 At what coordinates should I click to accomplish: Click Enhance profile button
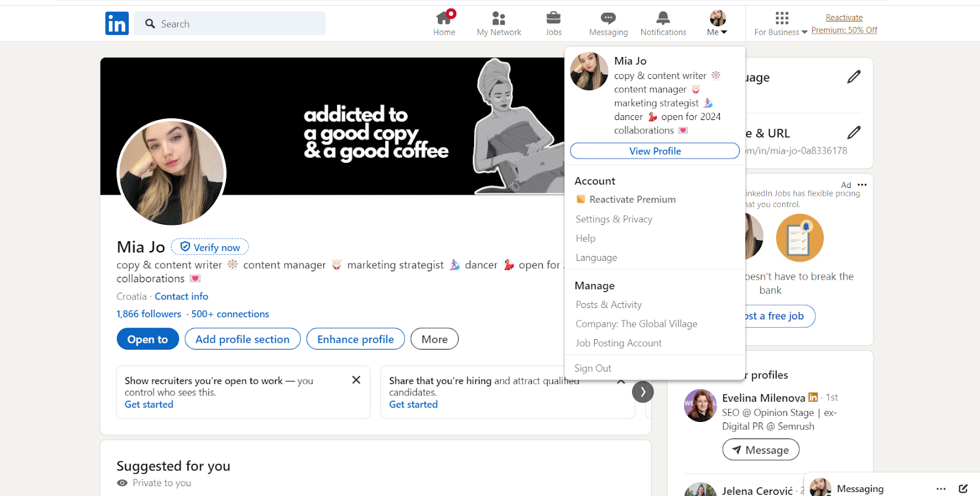point(355,339)
